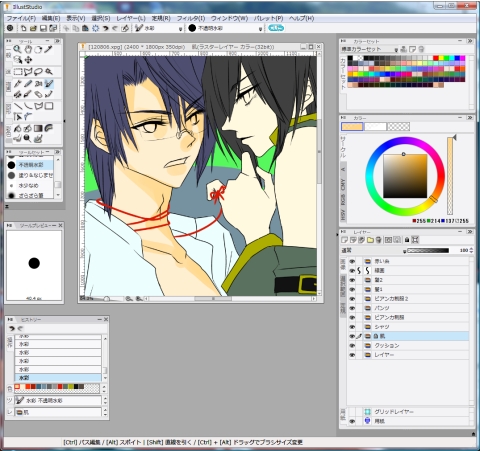This screenshot has height=451, width=480.
Task: Select the highlighted watercolor brush tool
Action: [x=49, y=84]
